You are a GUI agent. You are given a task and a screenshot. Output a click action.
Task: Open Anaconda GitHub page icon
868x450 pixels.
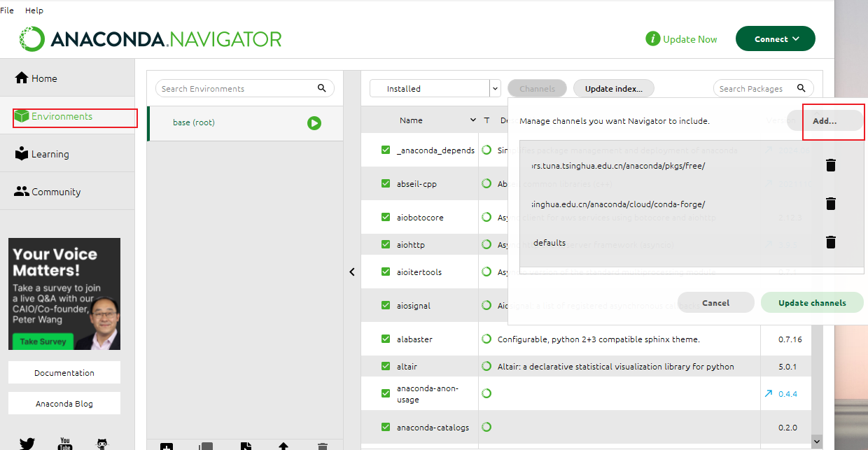(x=102, y=444)
